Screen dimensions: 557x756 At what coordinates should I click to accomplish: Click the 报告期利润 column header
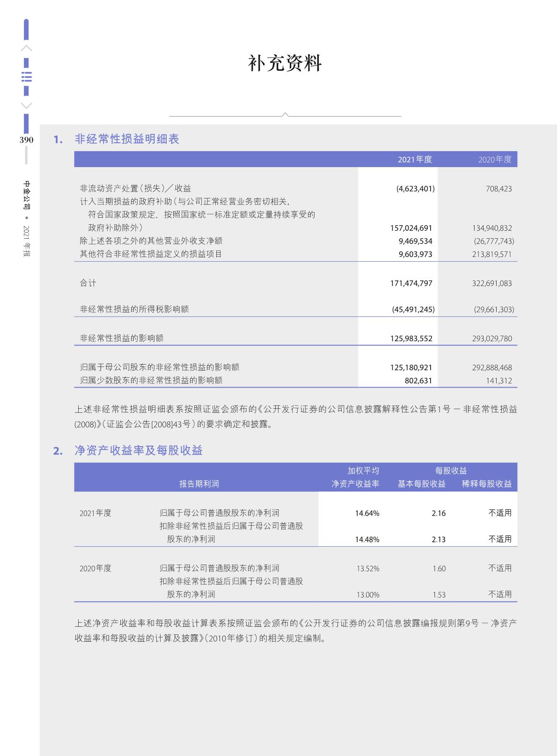pyautogui.click(x=199, y=484)
